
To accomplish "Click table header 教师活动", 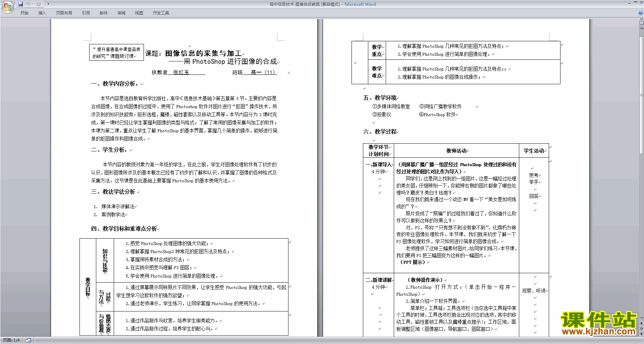I will pyautogui.click(x=456, y=151).
